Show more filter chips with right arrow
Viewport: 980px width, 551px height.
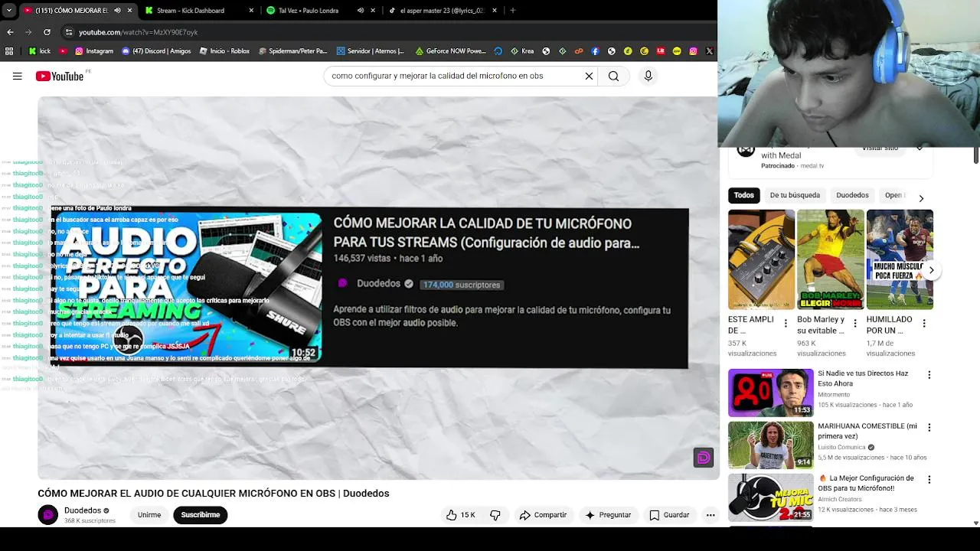coord(921,198)
